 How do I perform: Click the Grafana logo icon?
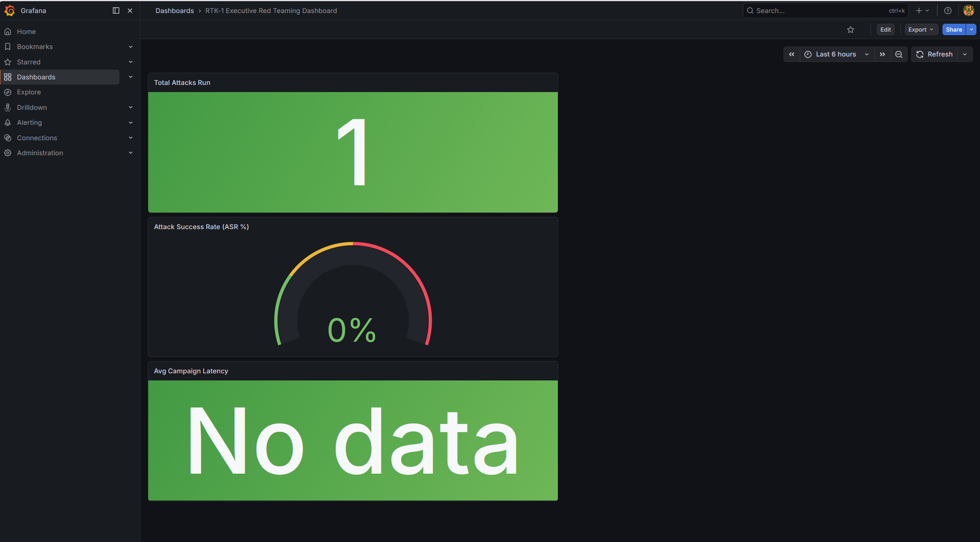[10, 10]
